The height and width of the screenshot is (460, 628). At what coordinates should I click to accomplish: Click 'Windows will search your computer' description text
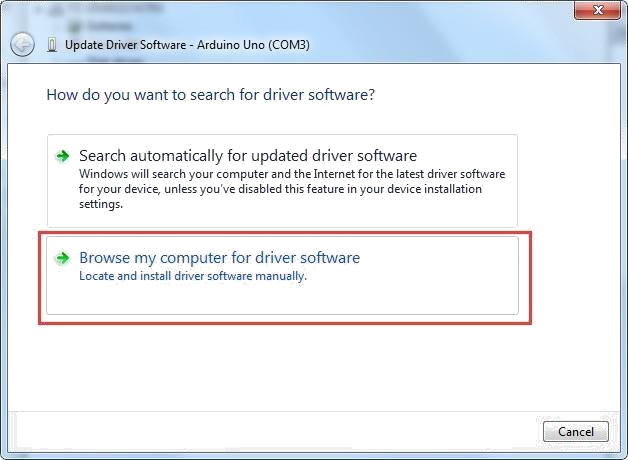(292, 189)
